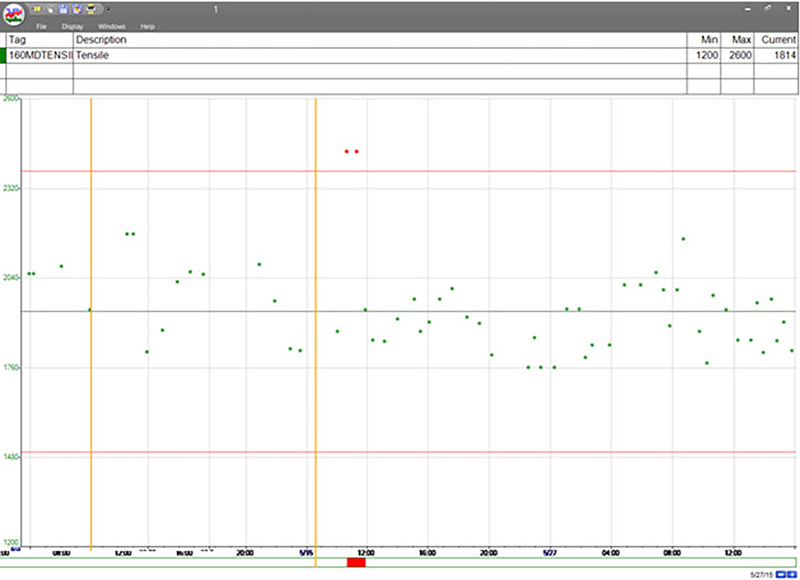
Task: Select the Min value 1200 cell
Action: point(704,56)
